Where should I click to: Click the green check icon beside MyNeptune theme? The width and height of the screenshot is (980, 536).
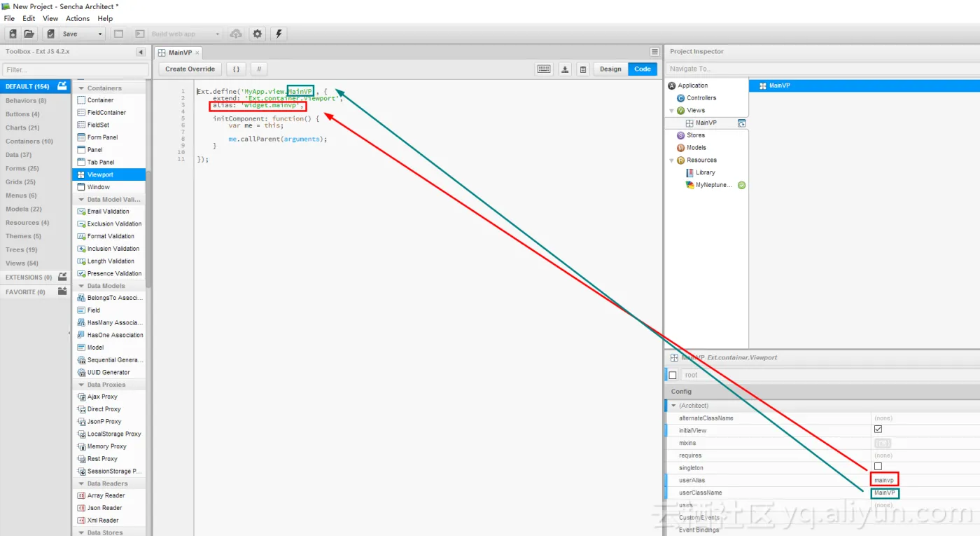(x=741, y=185)
